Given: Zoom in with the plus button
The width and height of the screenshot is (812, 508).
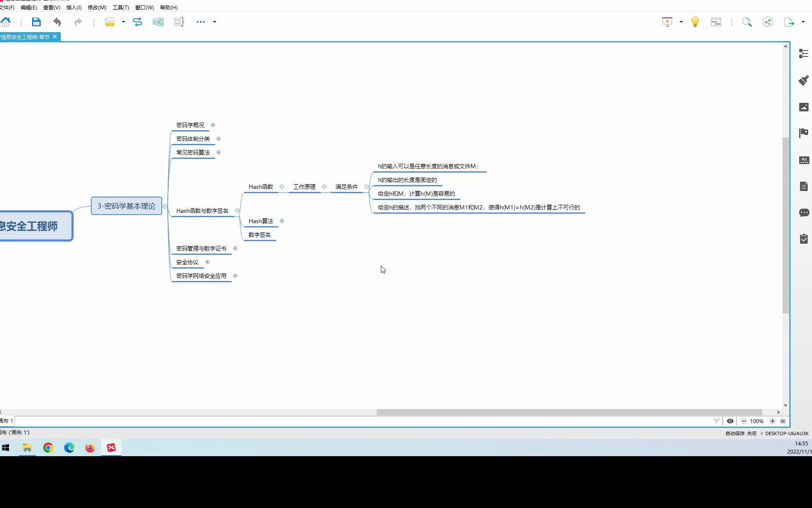Looking at the screenshot, I should (773, 421).
